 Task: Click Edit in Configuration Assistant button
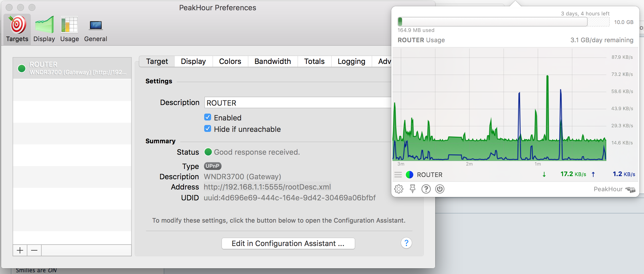point(288,243)
